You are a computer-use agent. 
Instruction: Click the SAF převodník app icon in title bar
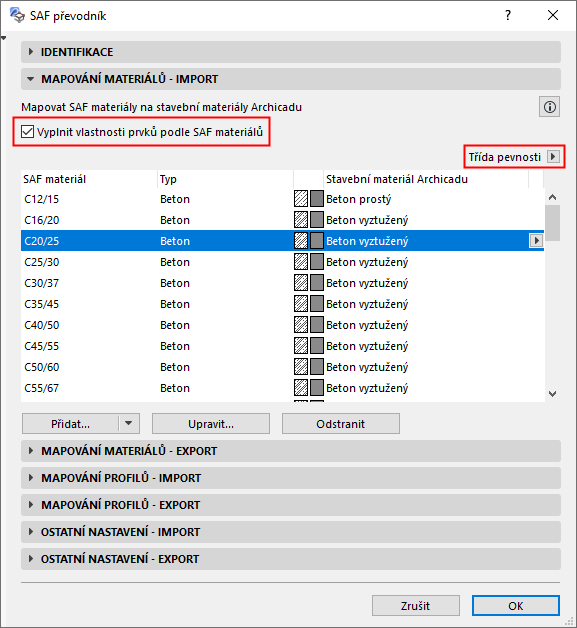17,15
